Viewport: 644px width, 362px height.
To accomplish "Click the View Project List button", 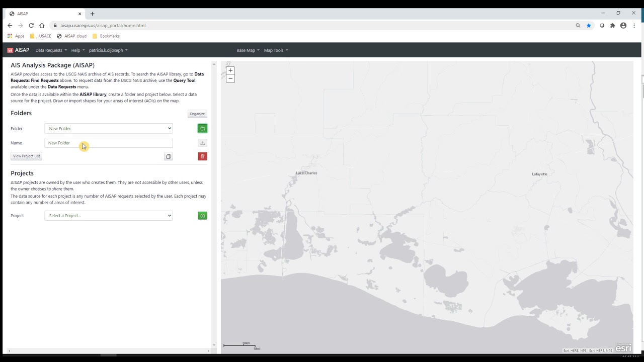I will [x=26, y=156].
